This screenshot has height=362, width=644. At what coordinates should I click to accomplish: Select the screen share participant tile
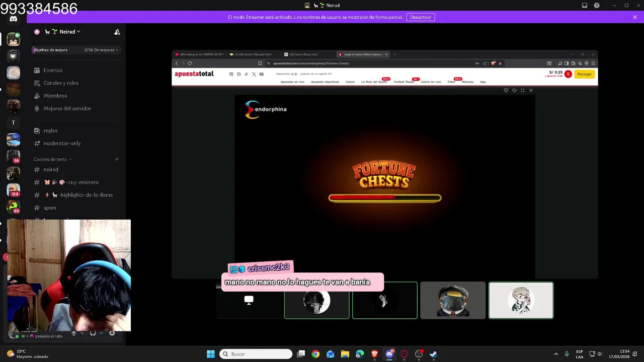pyautogui.click(x=249, y=300)
